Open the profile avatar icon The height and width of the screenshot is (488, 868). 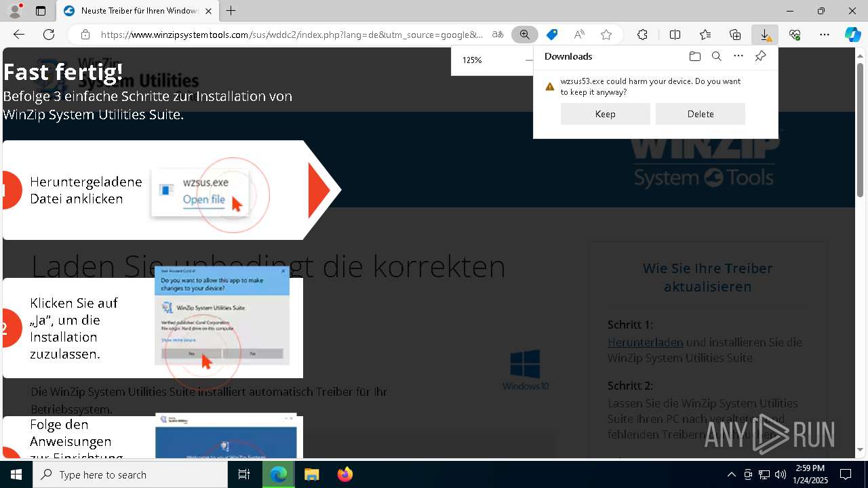point(14,11)
